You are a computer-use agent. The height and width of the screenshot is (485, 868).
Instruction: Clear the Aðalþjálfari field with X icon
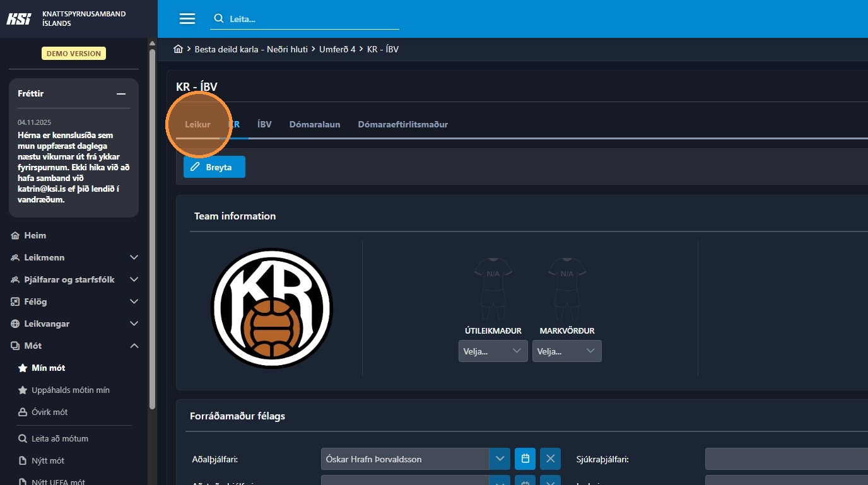[x=550, y=459]
